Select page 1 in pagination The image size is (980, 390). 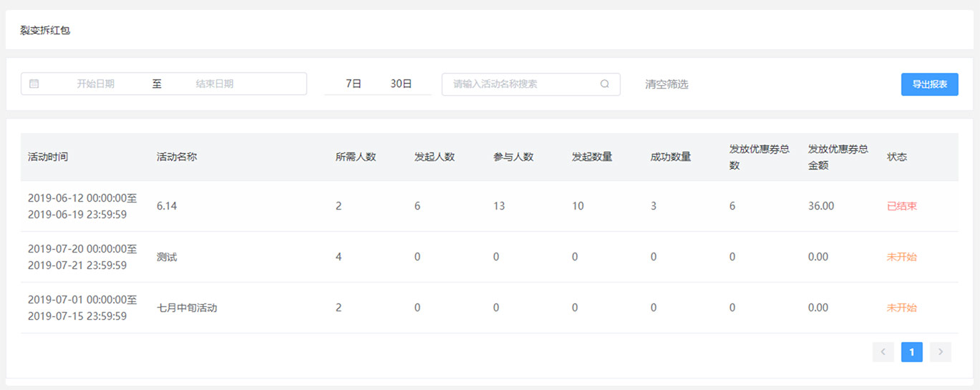pos(912,351)
